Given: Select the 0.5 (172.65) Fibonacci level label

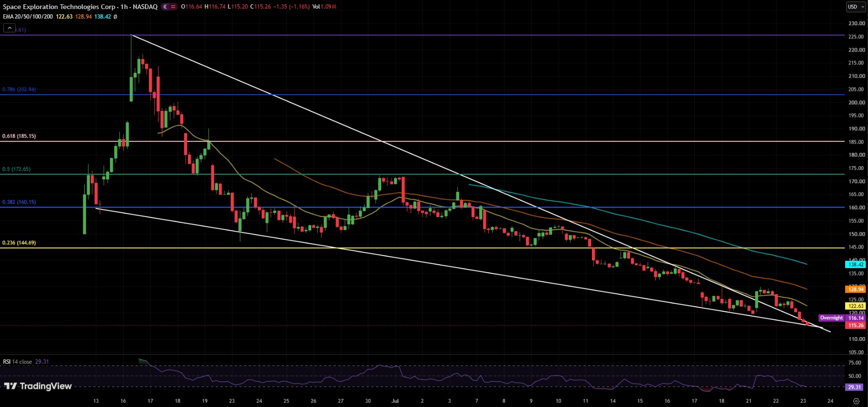Looking at the screenshot, I should pos(16,169).
